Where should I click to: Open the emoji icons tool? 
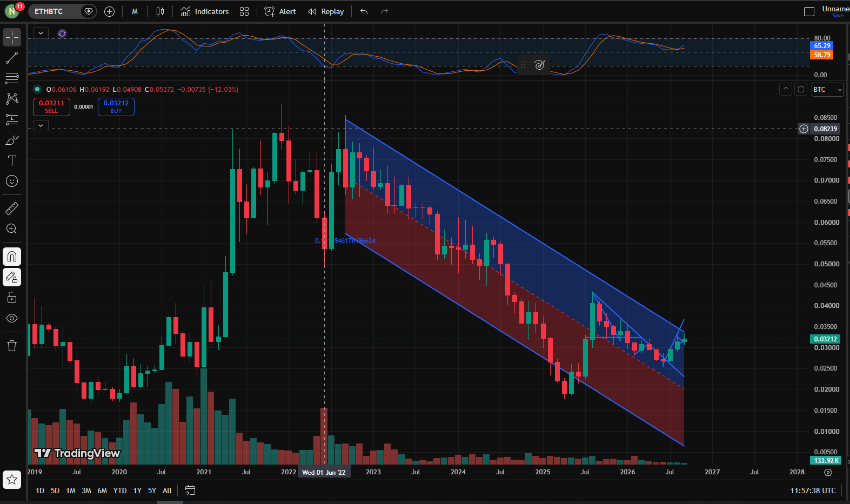click(x=12, y=181)
